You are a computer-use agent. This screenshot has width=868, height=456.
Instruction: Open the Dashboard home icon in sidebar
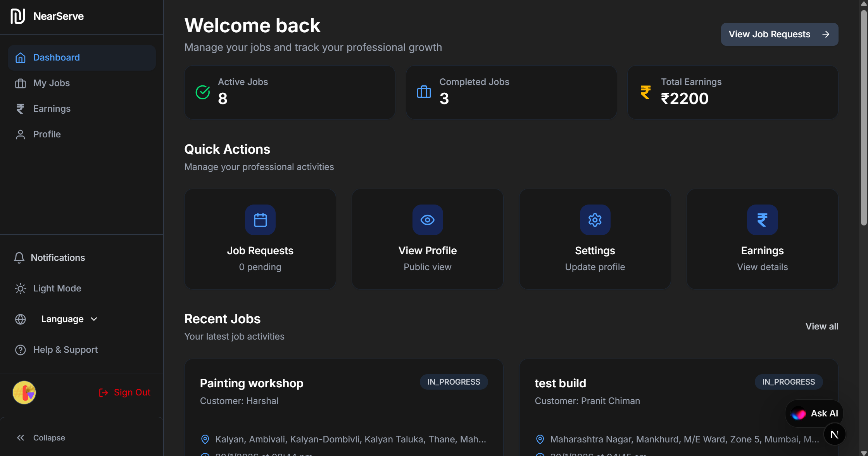(x=20, y=57)
